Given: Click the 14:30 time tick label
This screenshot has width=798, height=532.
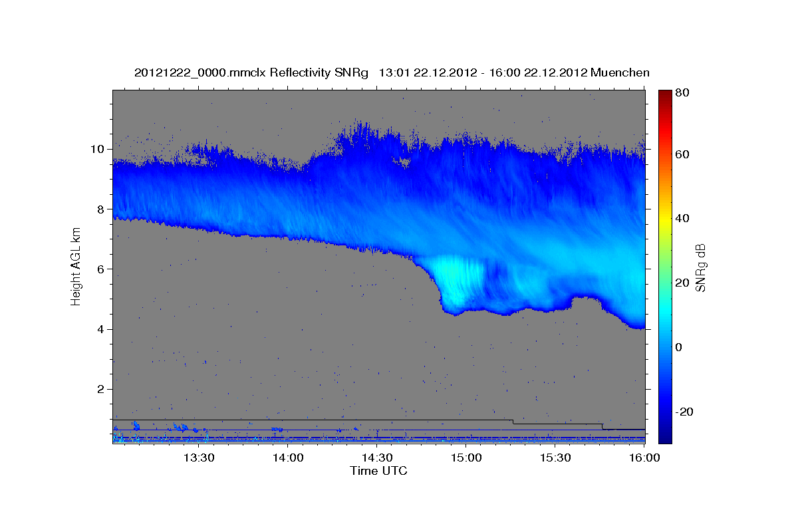Looking at the screenshot, I should (x=378, y=458).
